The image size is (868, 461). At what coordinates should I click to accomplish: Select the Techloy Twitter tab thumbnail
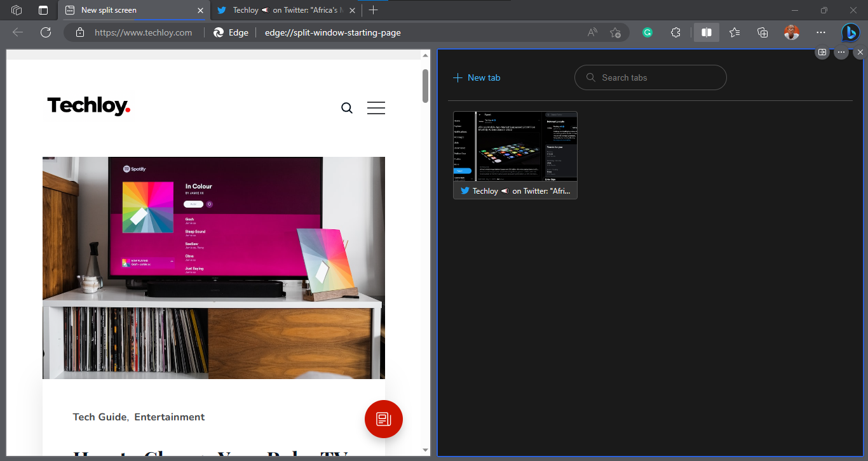(515, 147)
